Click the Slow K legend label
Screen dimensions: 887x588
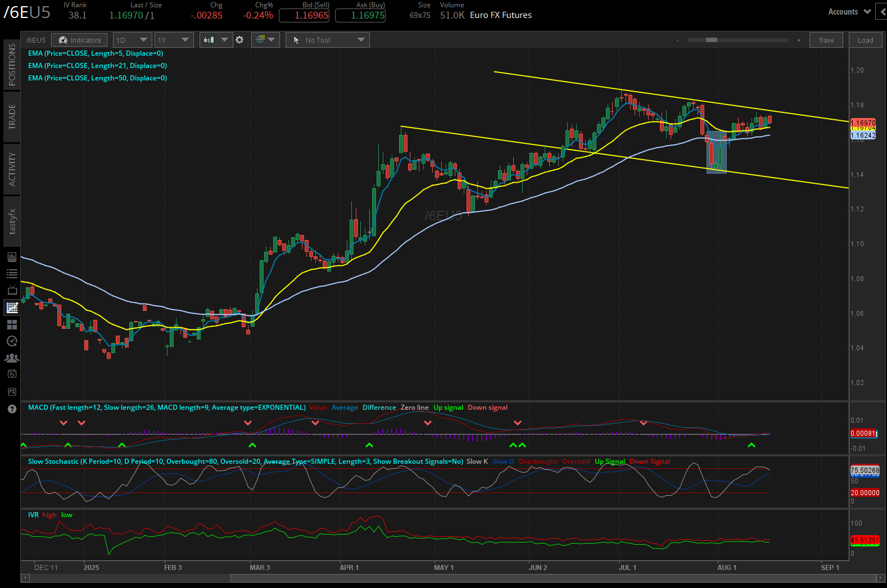tap(477, 462)
